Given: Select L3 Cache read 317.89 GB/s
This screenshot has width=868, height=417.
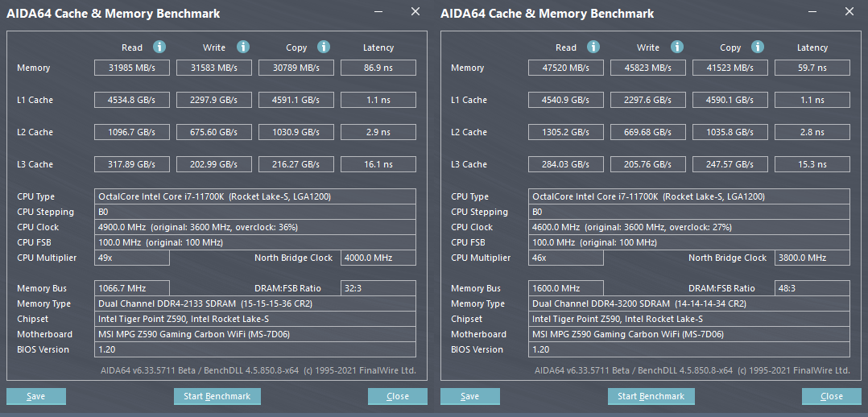Looking at the screenshot, I should point(132,164).
